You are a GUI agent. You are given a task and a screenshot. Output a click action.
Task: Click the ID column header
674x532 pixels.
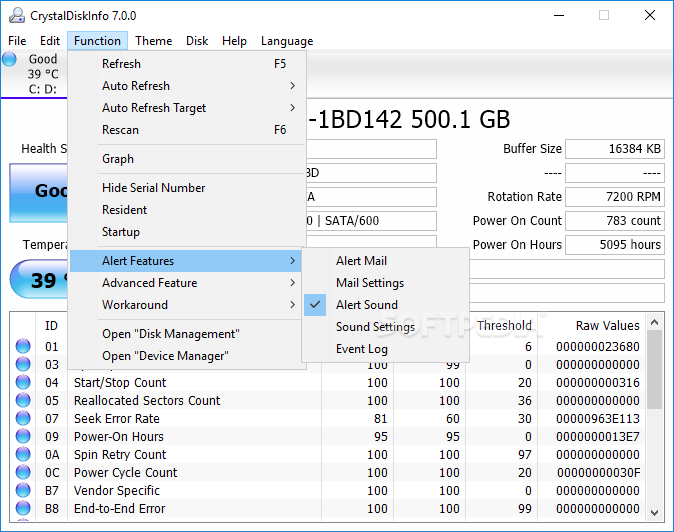pyautogui.click(x=51, y=326)
